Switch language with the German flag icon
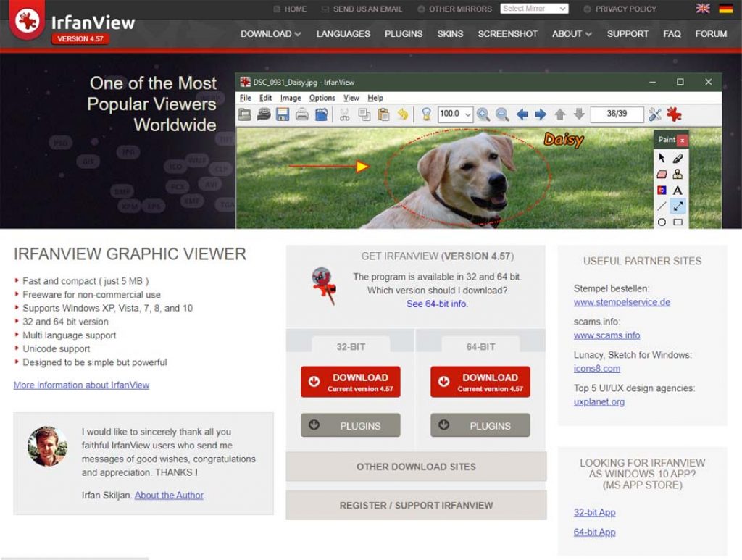 [x=725, y=9]
